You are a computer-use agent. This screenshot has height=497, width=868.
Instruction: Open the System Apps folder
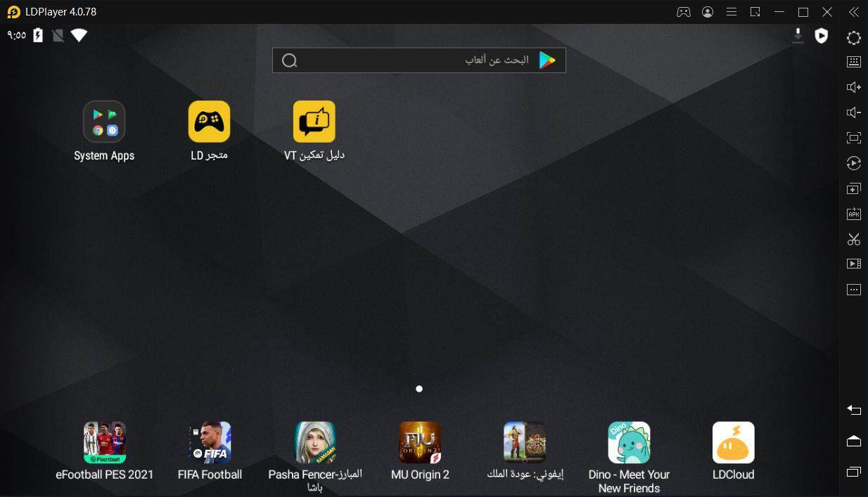pyautogui.click(x=104, y=122)
